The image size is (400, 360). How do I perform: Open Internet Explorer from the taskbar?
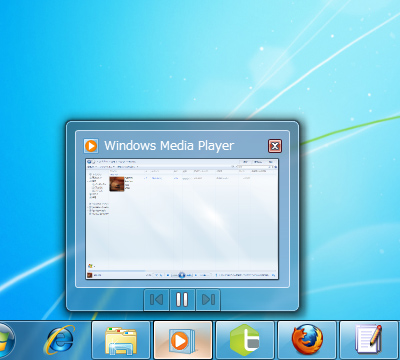coord(60,340)
